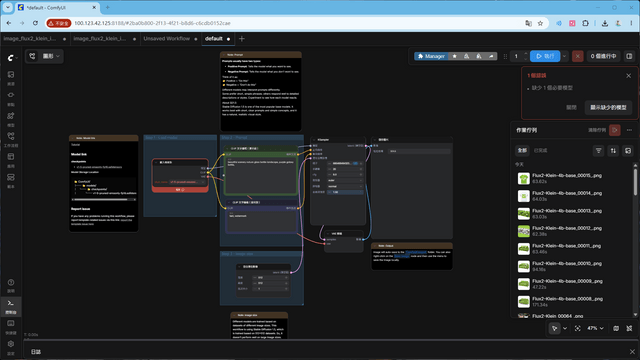The height and width of the screenshot is (360, 640).
Task: Open the ComfyUI Manager button
Action: 431,56
